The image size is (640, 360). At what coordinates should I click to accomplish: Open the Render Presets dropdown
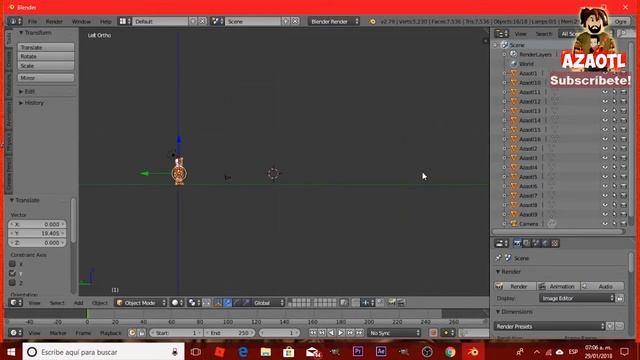(549, 326)
